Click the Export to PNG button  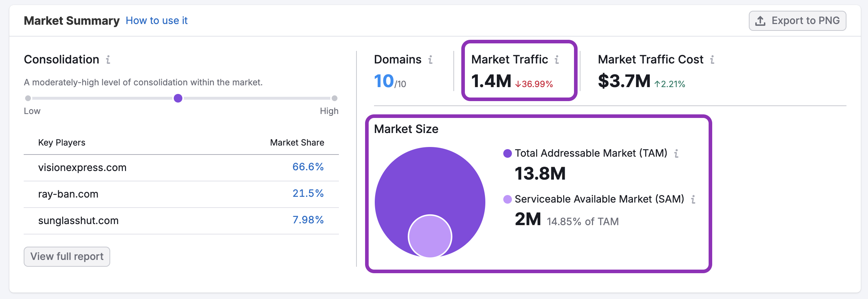(797, 21)
